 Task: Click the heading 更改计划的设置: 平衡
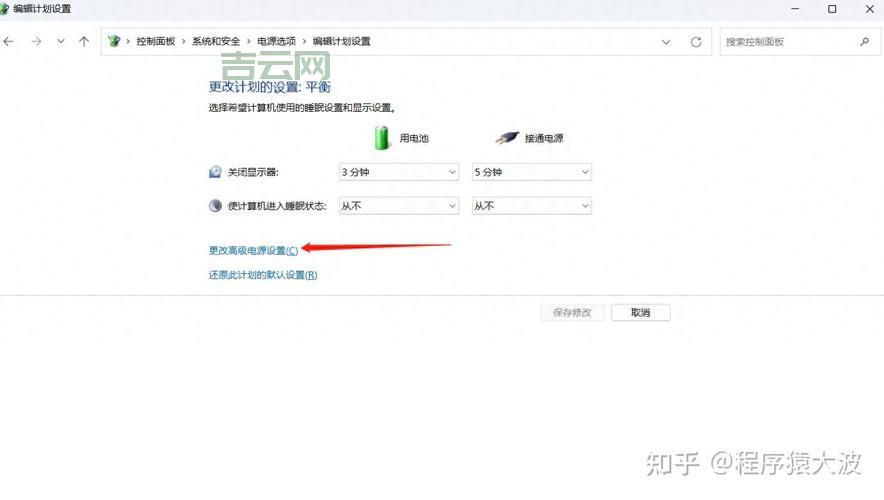point(270,87)
